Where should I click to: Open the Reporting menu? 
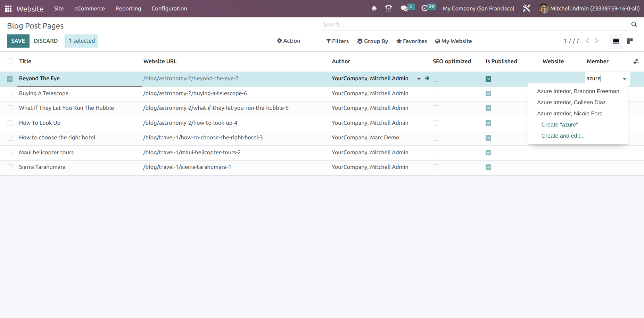tap(128, 8)
